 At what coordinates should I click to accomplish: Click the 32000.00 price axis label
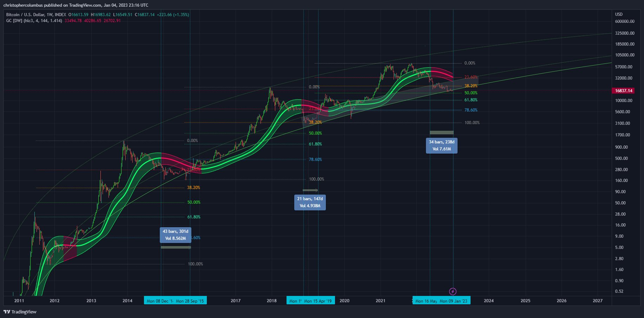(x=624, y=78)
